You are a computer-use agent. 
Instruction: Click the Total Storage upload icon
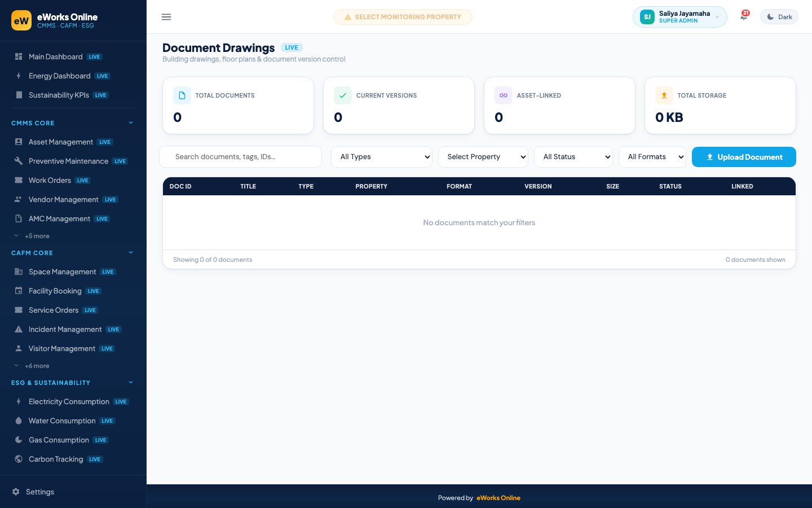click(664, 95)
